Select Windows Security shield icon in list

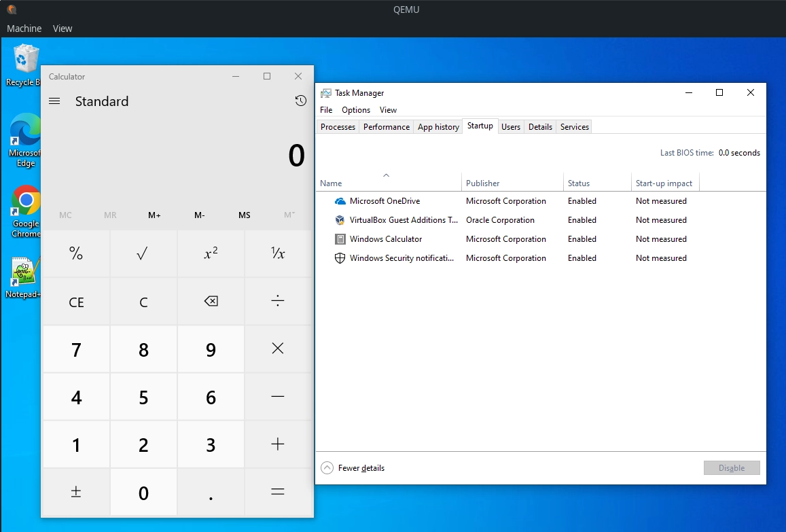pyautogui.click(x=340, y=258)
